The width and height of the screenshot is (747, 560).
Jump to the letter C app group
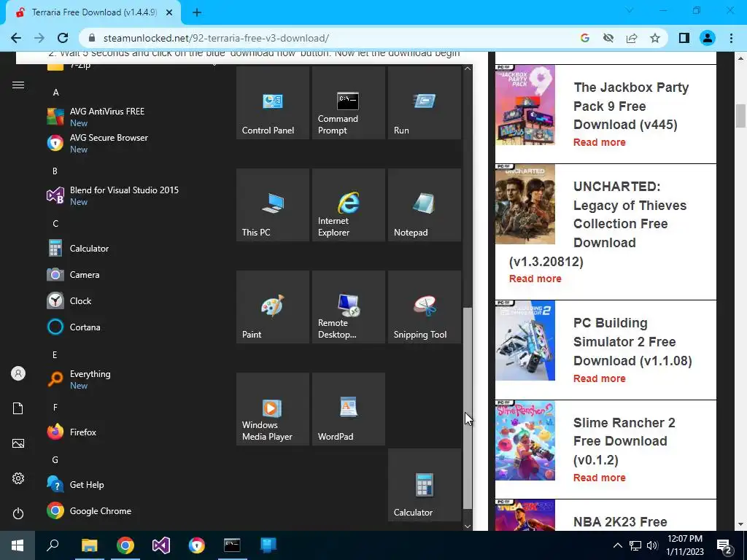click(55, 223)
